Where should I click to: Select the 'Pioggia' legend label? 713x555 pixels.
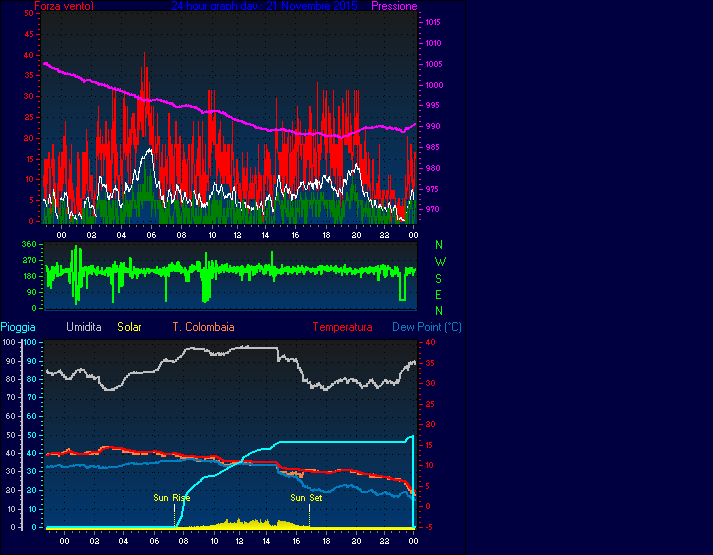click(18, 327)
